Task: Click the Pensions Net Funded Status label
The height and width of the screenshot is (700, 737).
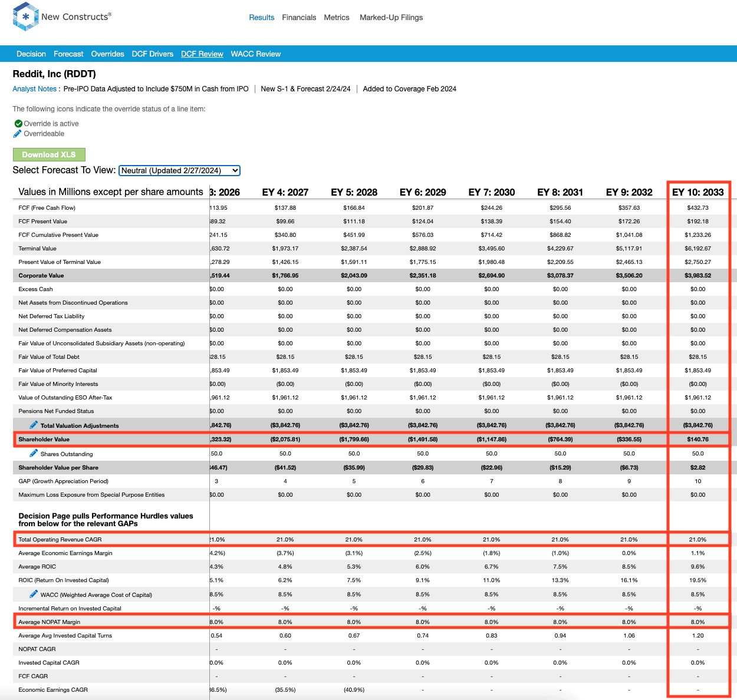Action: 56,411
